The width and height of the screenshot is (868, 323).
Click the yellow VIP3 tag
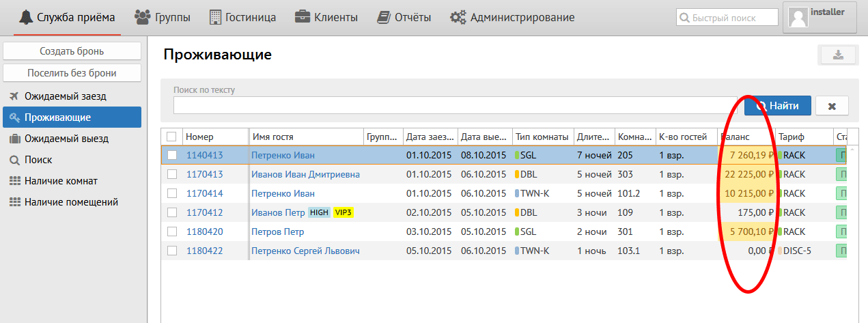343,213
